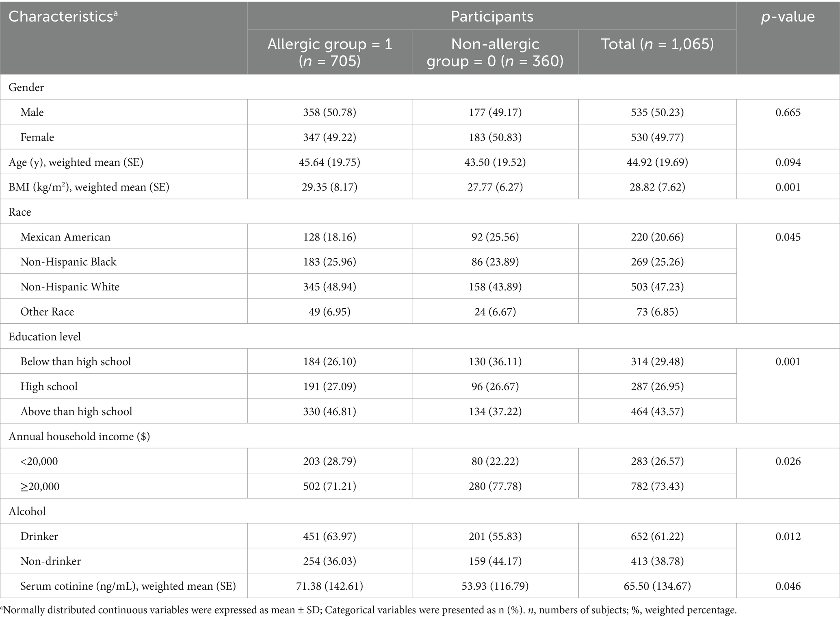This screenshot has height=619, width=840.
Task: Click the Non-Hispanic Black total 269 (25.26)
Action: pyautogui.click(x=657, y=262)
